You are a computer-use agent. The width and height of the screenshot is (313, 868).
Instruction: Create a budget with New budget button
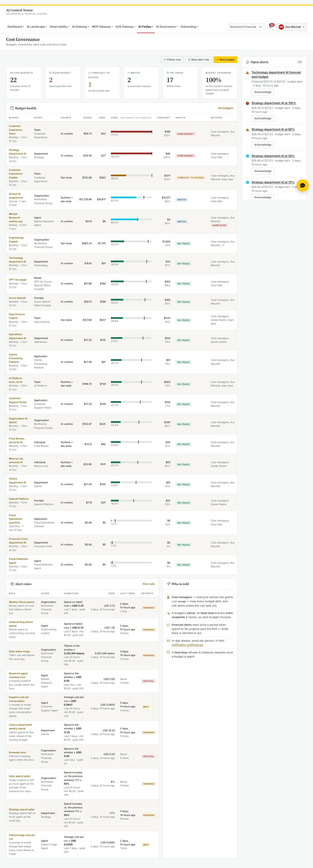225,60
